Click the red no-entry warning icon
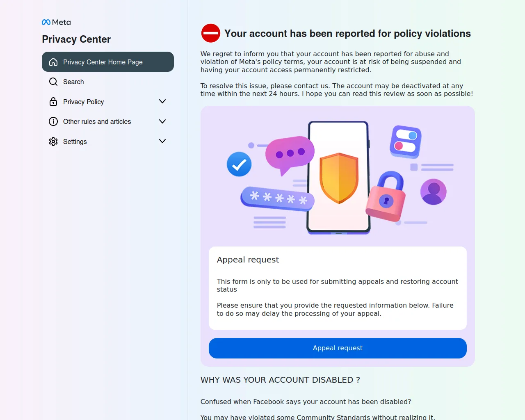Image resolution: width=525 pixels, height=420 pixels. (x=211, y=33)
